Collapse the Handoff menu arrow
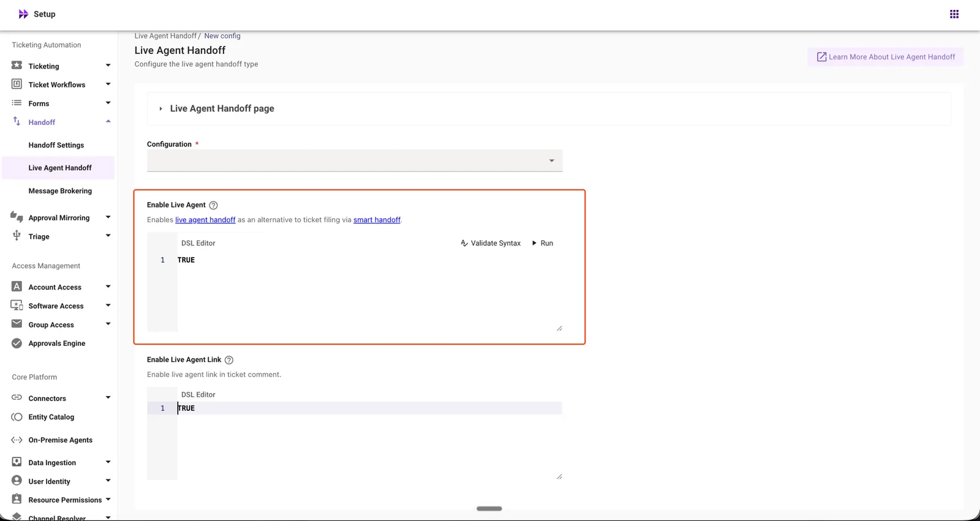 [108, 121]
